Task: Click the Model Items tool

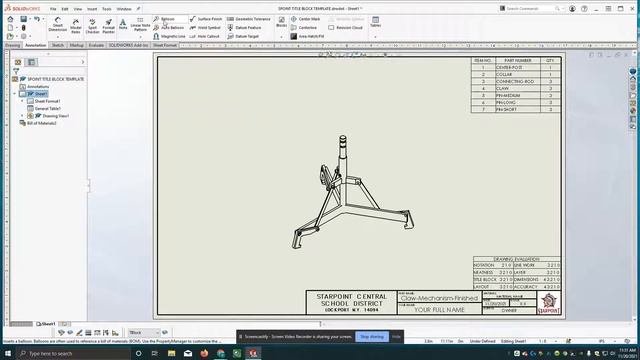Action: tap(76, 26)
